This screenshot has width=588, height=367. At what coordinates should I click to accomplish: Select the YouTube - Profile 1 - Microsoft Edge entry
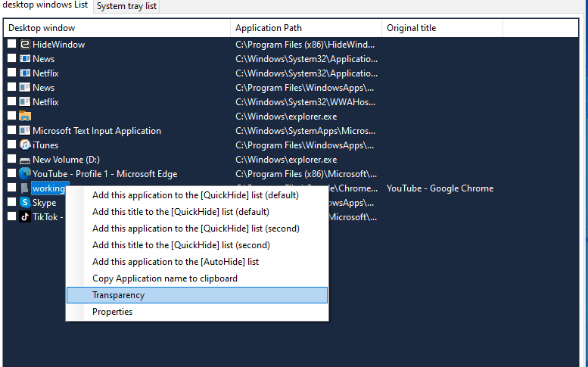tap(104, 174)
